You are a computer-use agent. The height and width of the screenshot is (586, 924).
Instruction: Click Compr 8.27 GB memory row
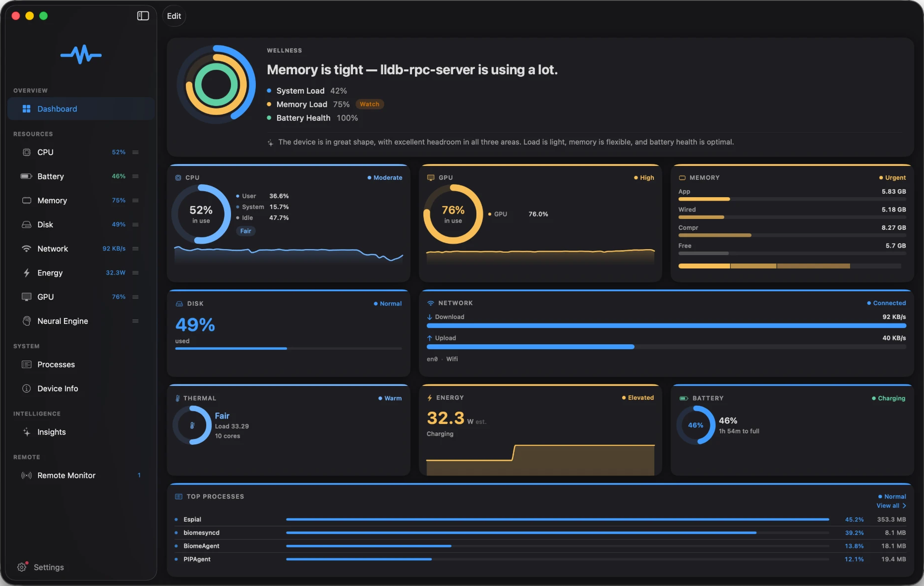point(792,231)
